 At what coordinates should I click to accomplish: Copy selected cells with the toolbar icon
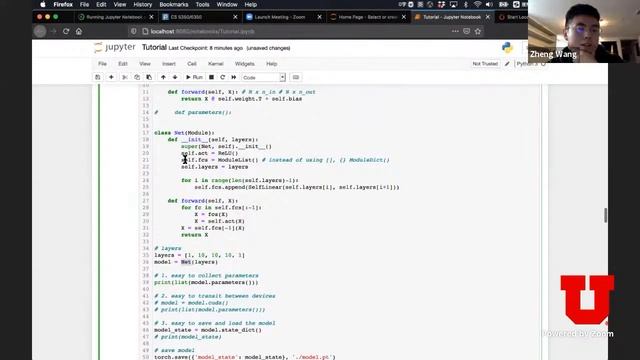click(x=137, y=77)
